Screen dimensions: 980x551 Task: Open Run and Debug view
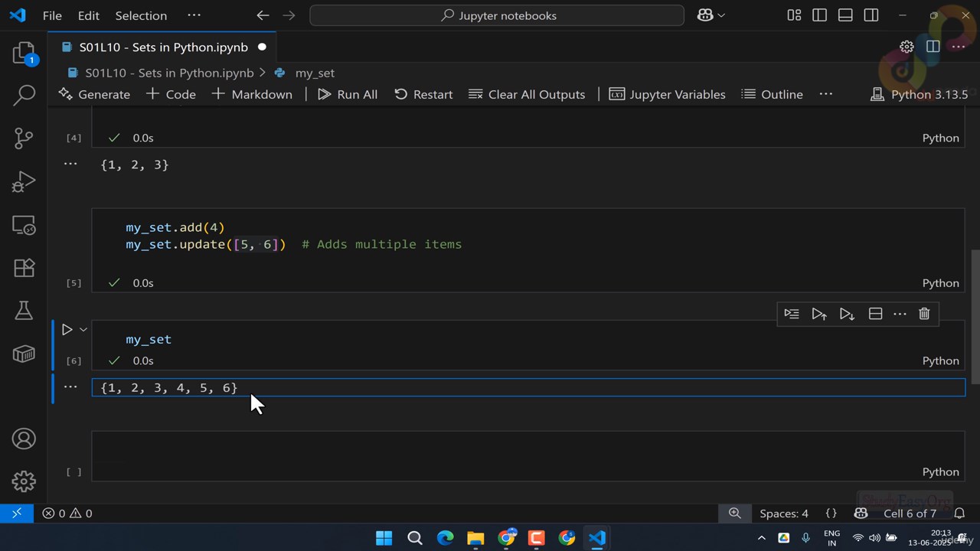(x=24, y=181)
